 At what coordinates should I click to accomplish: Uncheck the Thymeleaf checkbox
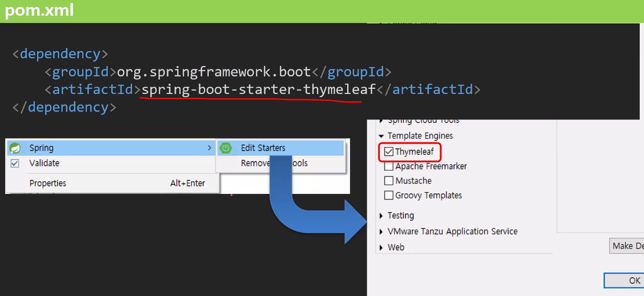(x=388, y=152)
